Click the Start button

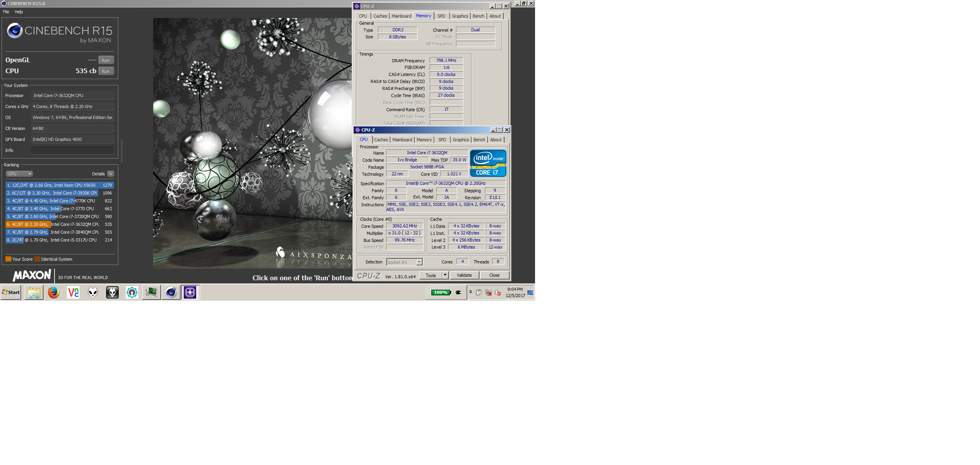(11, 292)
